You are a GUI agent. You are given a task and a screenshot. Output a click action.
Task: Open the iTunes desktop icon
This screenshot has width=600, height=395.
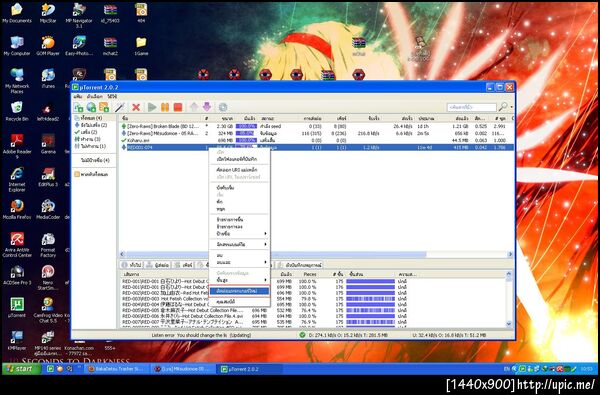point(48,78)
